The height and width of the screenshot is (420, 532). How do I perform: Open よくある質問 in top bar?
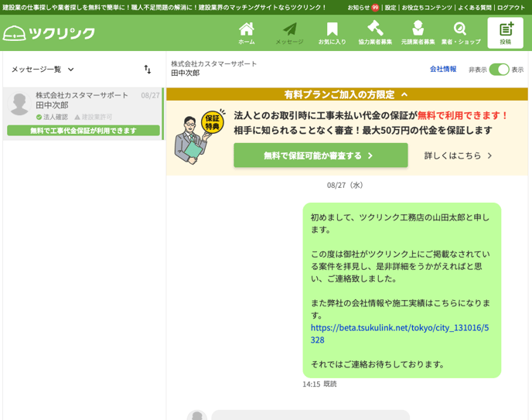[x=475, y=8]
